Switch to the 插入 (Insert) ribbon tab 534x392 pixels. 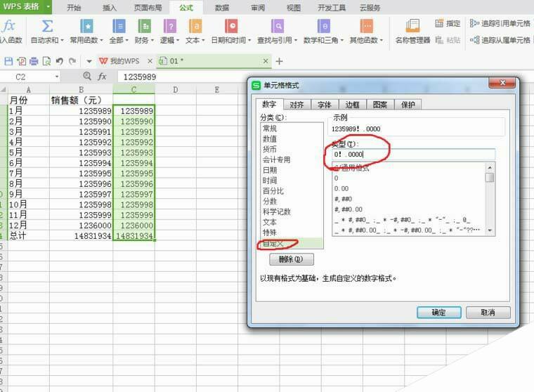(110, 8)
